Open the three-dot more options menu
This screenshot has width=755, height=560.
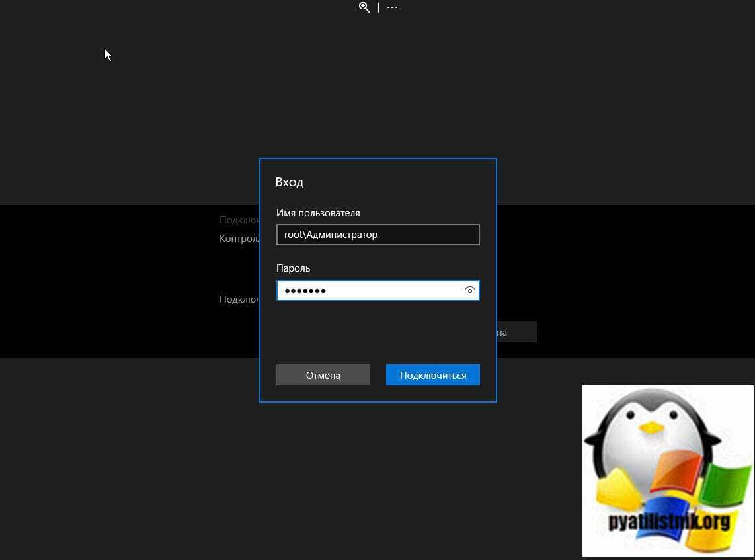tap(393, 7)
